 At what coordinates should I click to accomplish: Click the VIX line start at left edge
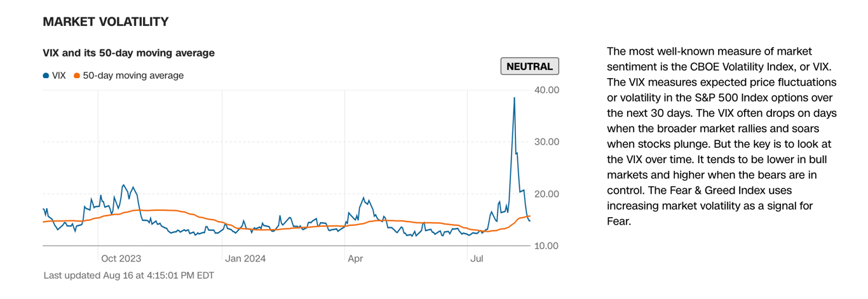[43, 209]
